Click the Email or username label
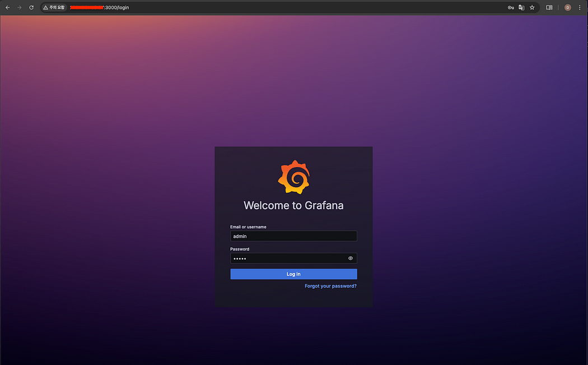 [x=248, y=227]
